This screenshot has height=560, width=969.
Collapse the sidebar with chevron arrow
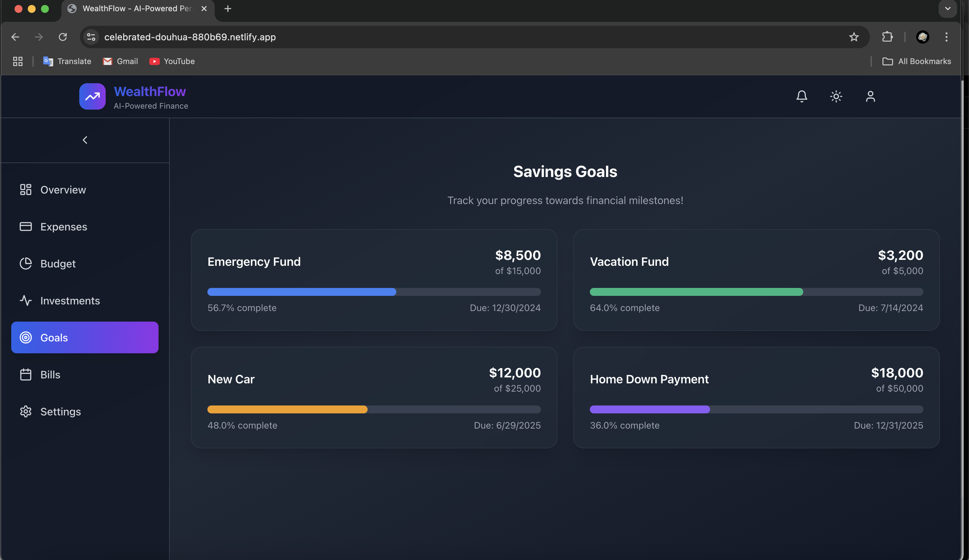[x=85, y=140]
